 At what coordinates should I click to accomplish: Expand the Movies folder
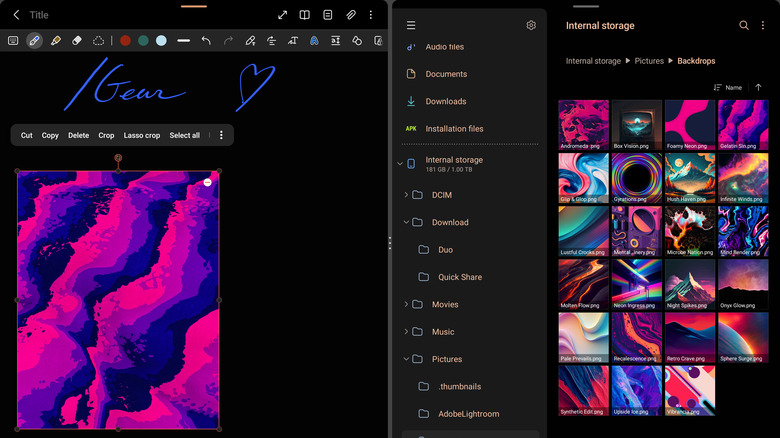tap(406, 304)
